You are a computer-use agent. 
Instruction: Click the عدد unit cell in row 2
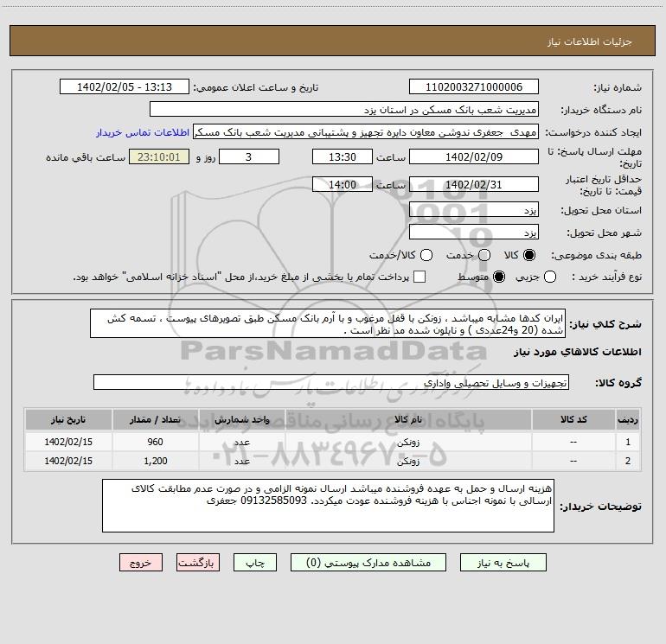point(241,461)
